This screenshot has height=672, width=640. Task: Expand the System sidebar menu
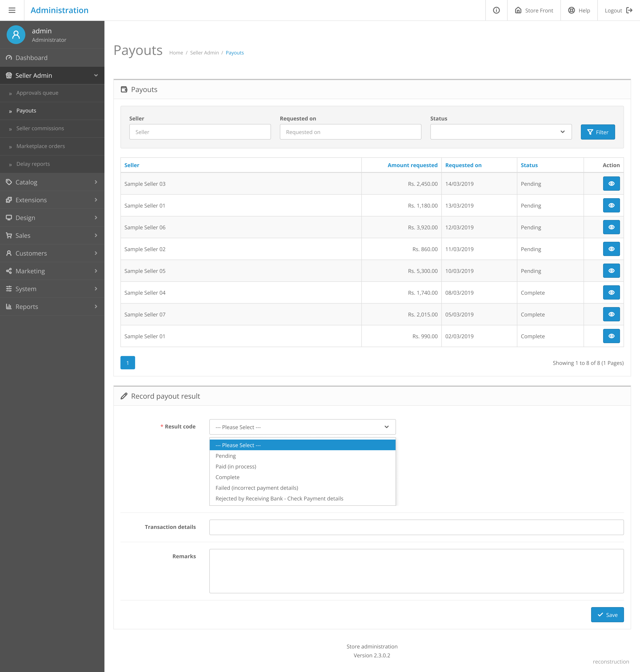coord(52,289)
